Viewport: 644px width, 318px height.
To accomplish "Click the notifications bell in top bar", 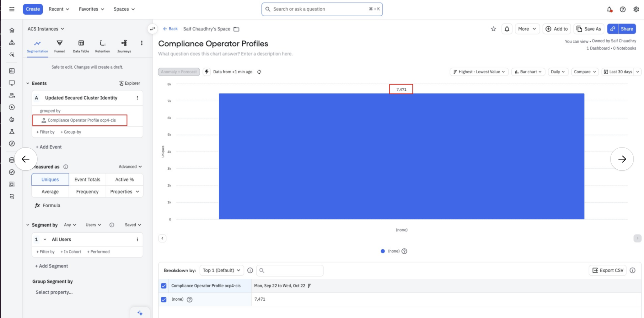I will 609,9.
